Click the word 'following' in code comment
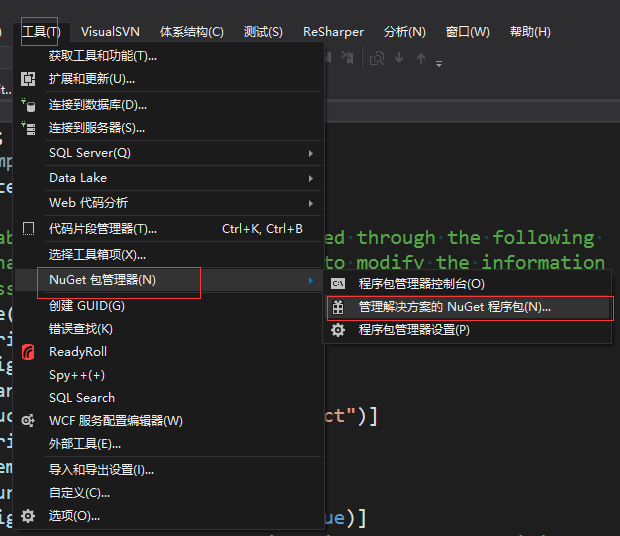The height and width of the screenshot is (536, 620). pos(543,238)
